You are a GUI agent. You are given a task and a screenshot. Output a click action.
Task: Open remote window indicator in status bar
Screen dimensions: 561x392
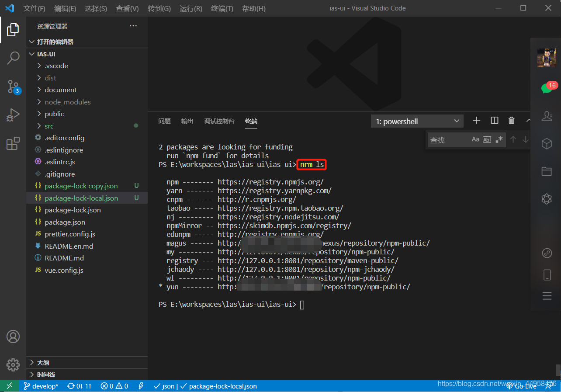[9, 386]
